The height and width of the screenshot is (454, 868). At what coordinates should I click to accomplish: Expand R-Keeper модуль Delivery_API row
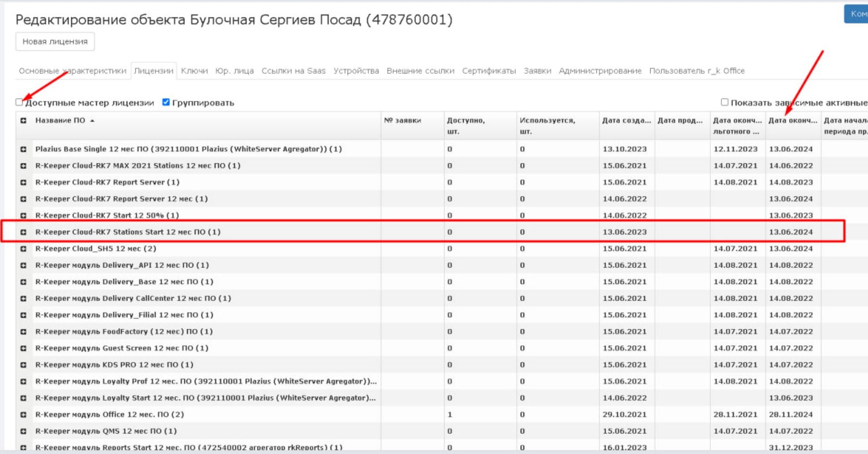click(23, 265)
